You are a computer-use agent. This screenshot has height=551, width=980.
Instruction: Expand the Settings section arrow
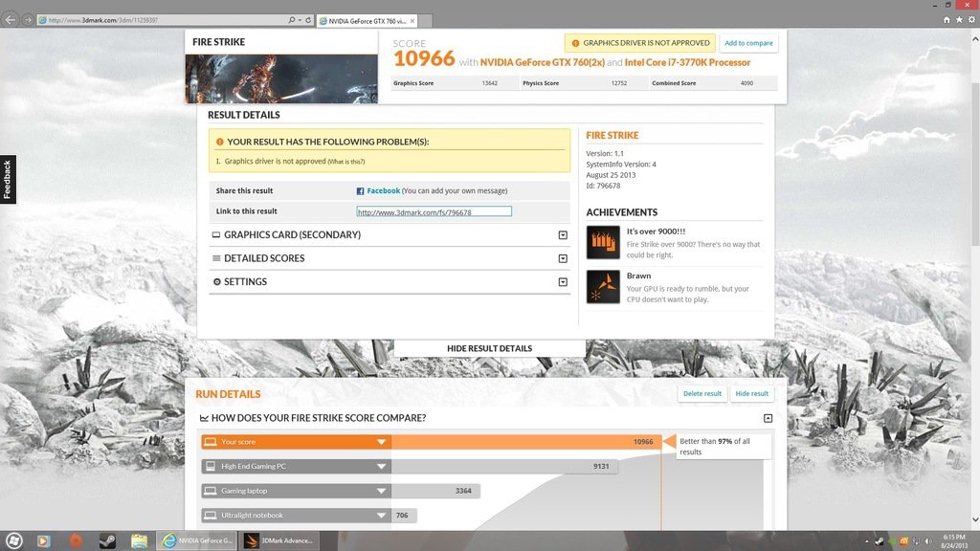[563, 282]
